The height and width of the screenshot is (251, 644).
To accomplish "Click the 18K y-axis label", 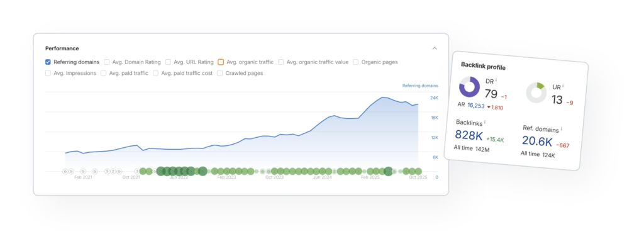I will (x=434, y=118).
